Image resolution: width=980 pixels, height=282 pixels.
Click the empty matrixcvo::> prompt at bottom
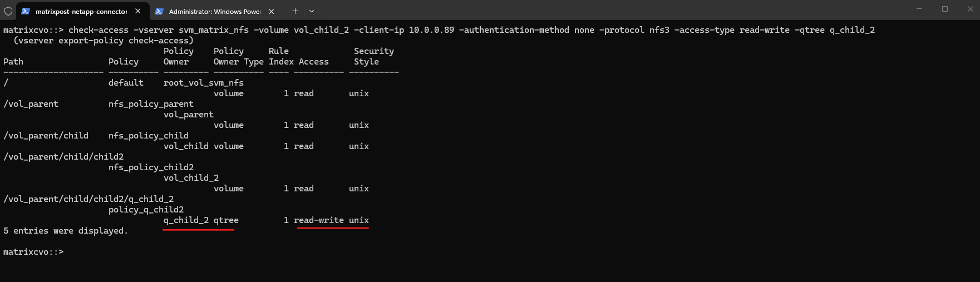(33, 252)
